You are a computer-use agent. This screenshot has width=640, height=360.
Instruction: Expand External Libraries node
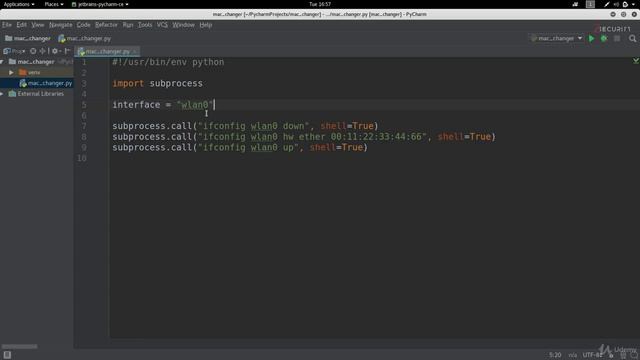click(2, 94)
